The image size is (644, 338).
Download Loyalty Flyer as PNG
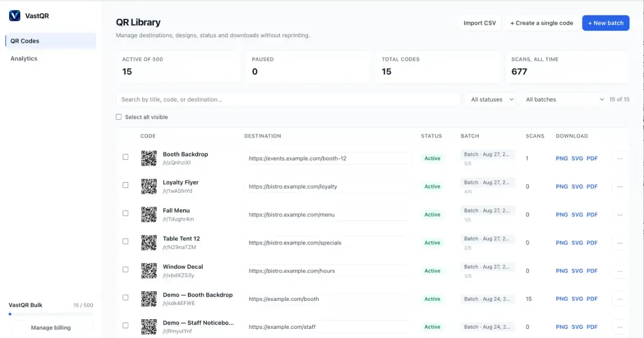pyautogui.click(x=562, y=186)
